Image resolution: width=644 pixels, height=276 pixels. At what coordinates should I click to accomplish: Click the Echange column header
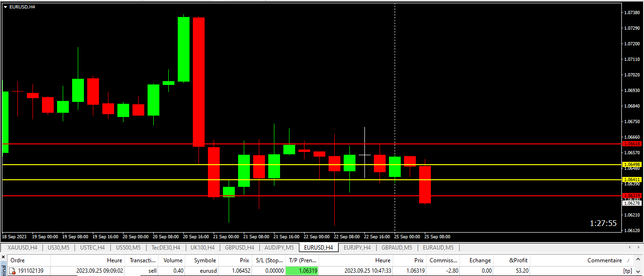click(x=477, y=260)
